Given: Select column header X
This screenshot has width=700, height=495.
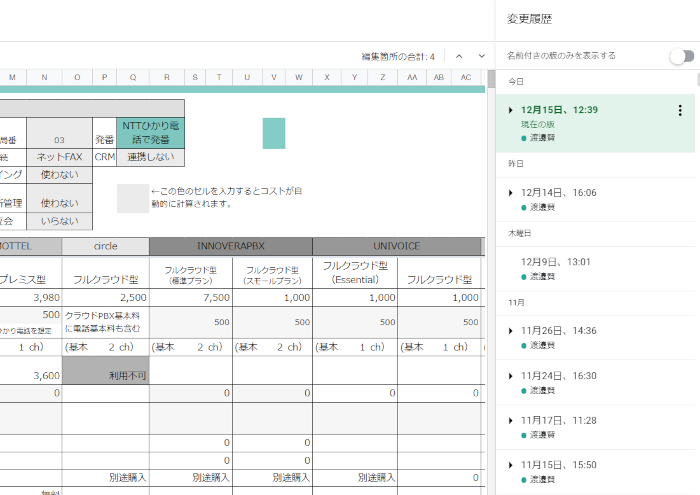Looking at the screenshot, I should coord(327,77).
